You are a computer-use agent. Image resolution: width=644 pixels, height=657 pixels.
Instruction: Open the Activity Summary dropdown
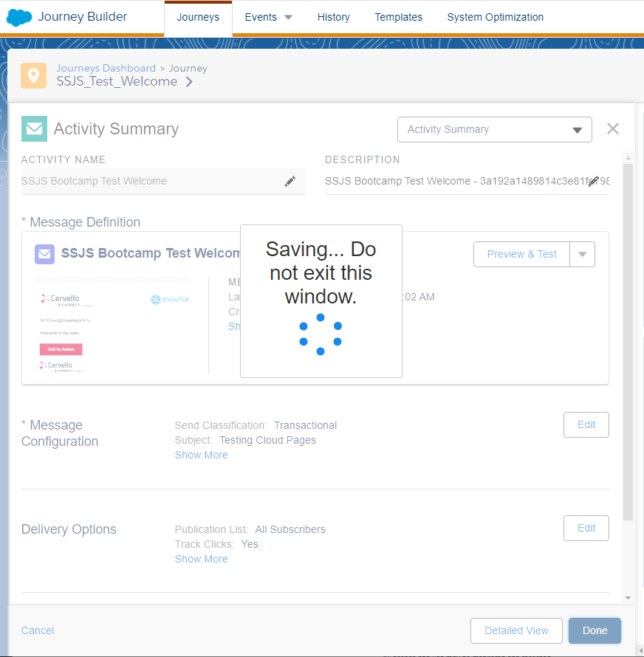click(x=494, y=130)
